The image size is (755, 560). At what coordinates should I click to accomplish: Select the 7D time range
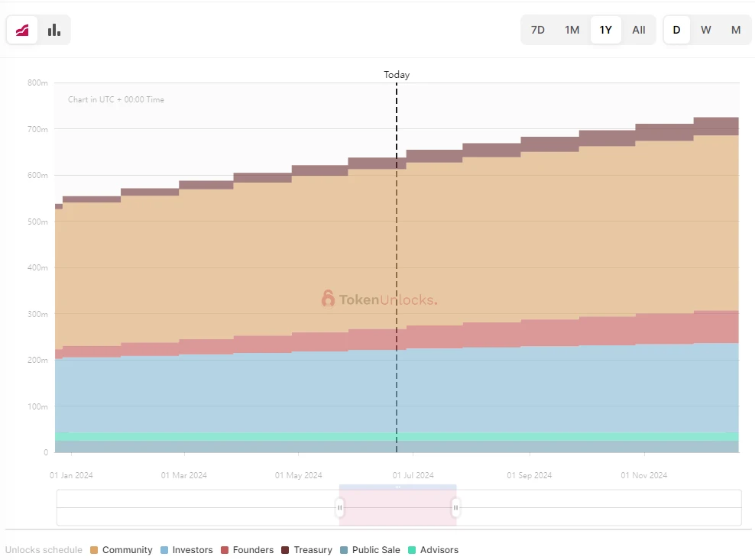[x=538, y=30]
